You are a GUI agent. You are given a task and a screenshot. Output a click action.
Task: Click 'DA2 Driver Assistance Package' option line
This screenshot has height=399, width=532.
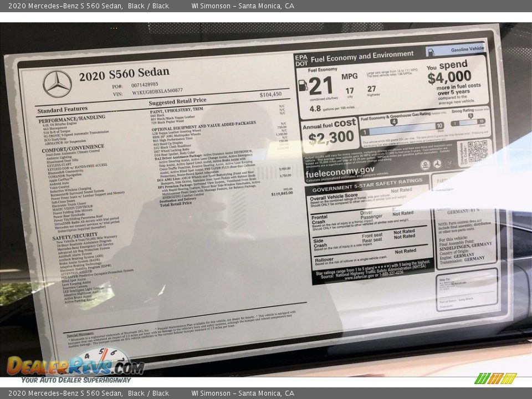pyautogui.click(x=203, y=155)
